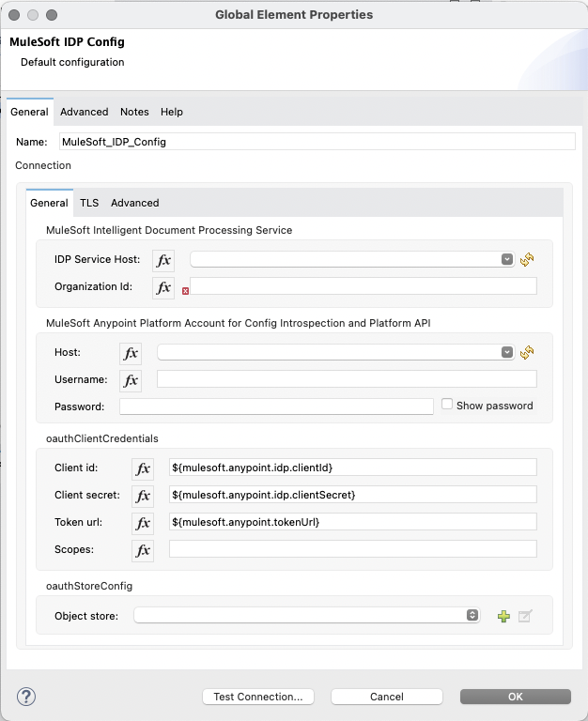
Task: Toggle fx expression mode for IDP Service Host
Action: (163, 260)
